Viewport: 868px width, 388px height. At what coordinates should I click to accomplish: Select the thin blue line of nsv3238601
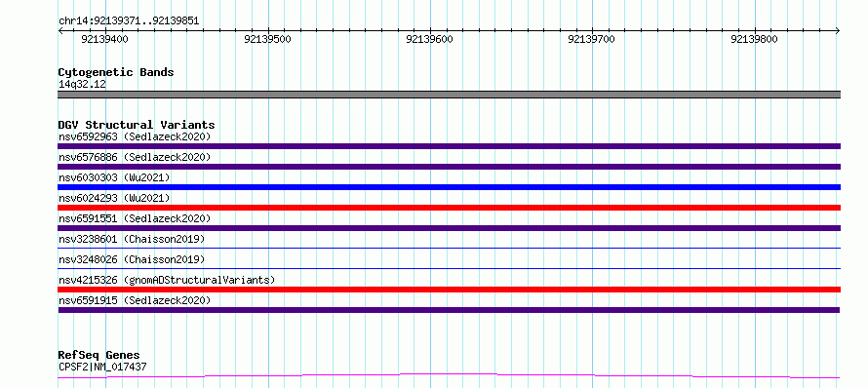click(x=449, y=248)
